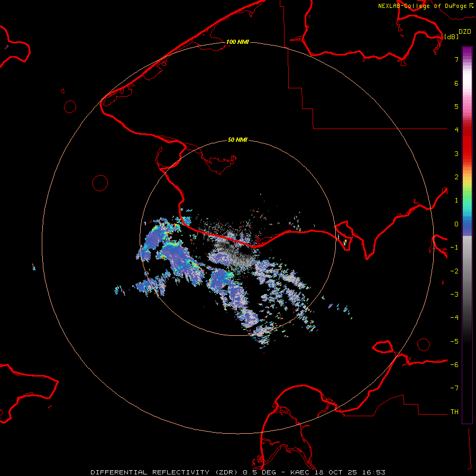Click the [dB] unit label
This screenshot has height=476, width=476.
pos(451,36)
